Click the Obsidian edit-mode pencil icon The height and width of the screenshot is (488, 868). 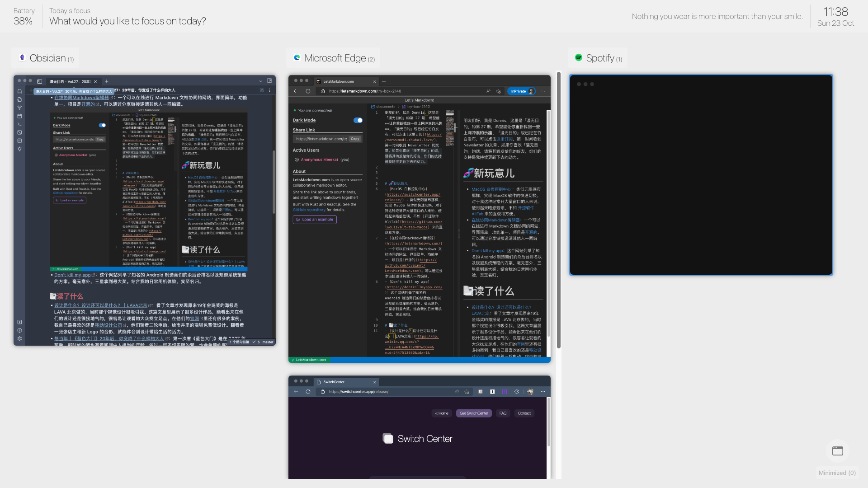[261, 90]
